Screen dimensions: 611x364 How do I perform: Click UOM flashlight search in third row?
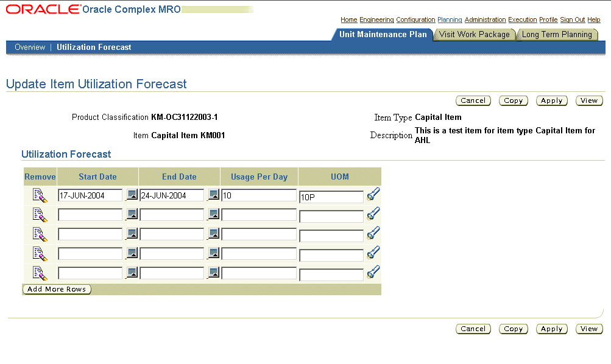pos(373,233)
